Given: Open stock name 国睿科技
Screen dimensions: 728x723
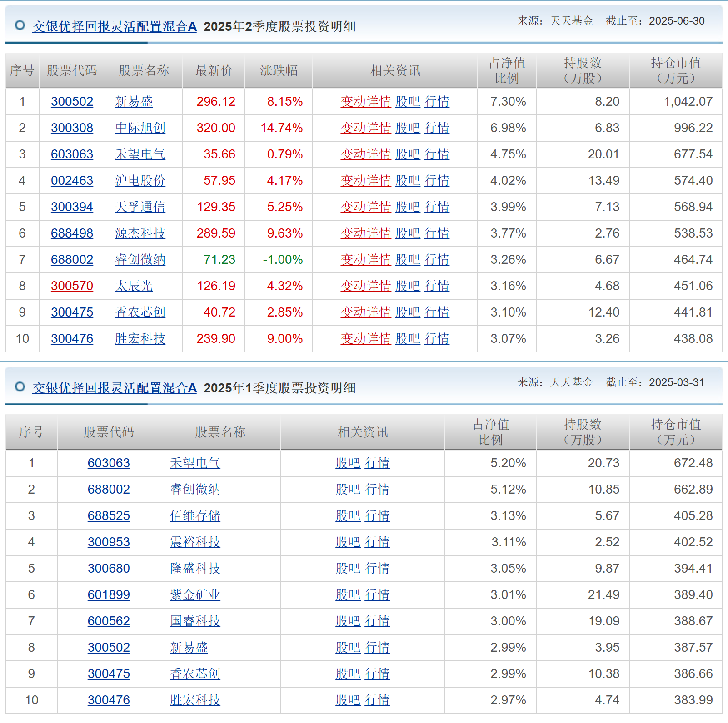Looking at the screenshot, I should (195, 621).
